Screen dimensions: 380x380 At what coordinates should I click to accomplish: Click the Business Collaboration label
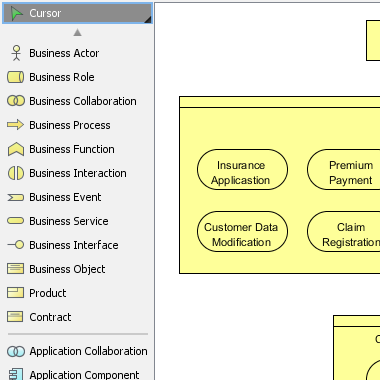[x=83, y=101]
